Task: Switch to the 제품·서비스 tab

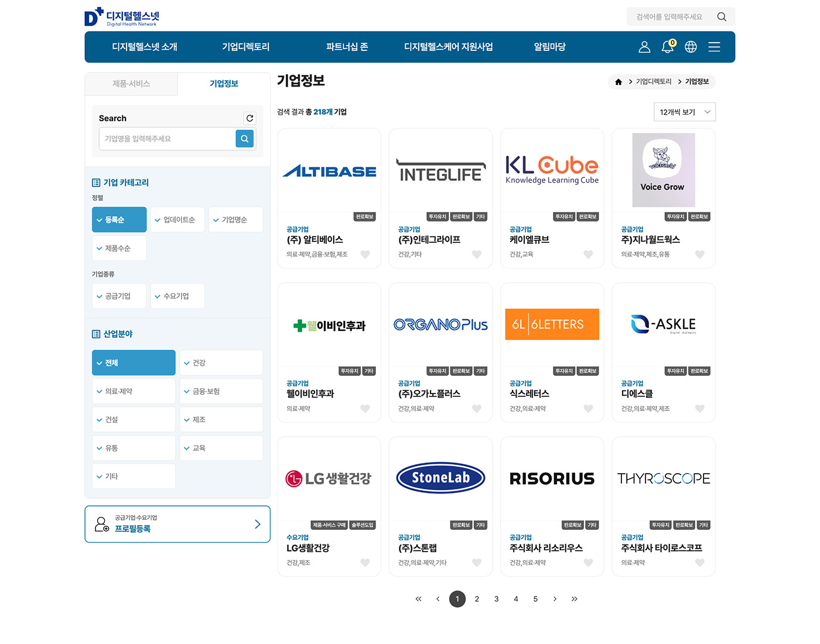Action: (131, 84)
